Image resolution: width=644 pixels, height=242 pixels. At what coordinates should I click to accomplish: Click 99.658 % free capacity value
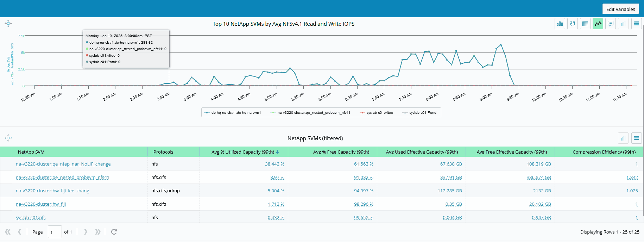point(364,217)
